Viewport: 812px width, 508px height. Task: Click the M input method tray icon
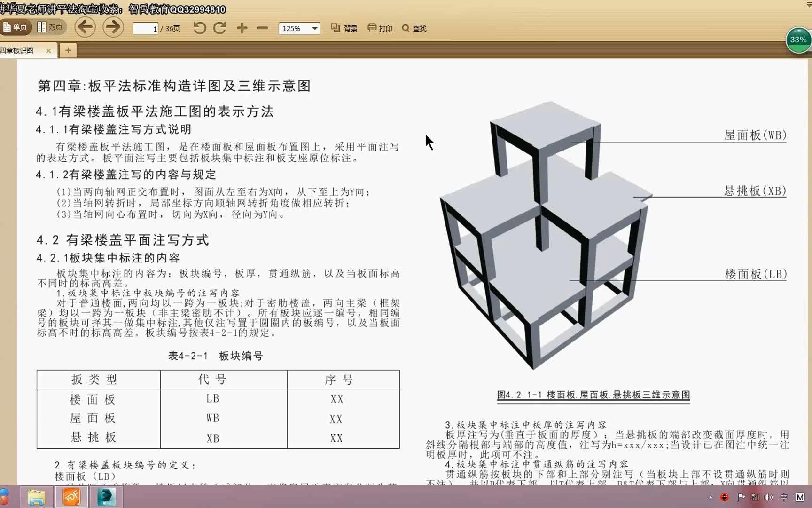tap(800, 497)
